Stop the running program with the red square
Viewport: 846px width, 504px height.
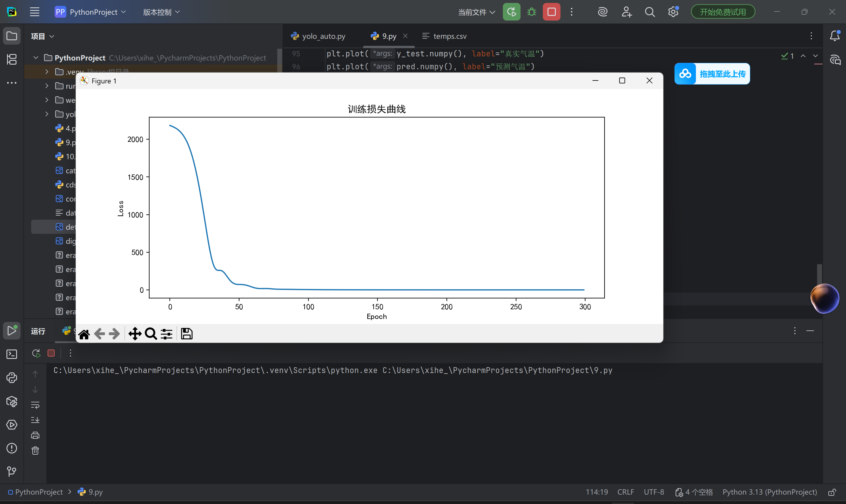551,12
